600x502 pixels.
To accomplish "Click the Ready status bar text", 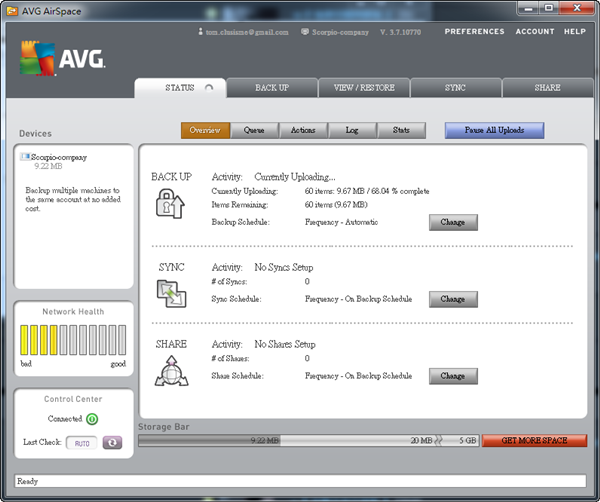I will click(x=27, y=481).
